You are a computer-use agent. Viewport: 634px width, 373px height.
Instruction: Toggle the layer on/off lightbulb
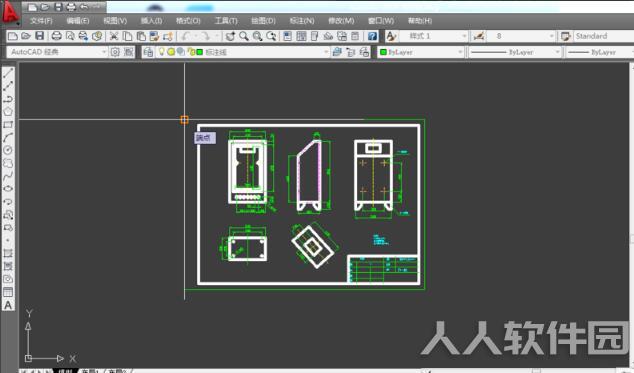pyautogui.click(x=162, y=51)
